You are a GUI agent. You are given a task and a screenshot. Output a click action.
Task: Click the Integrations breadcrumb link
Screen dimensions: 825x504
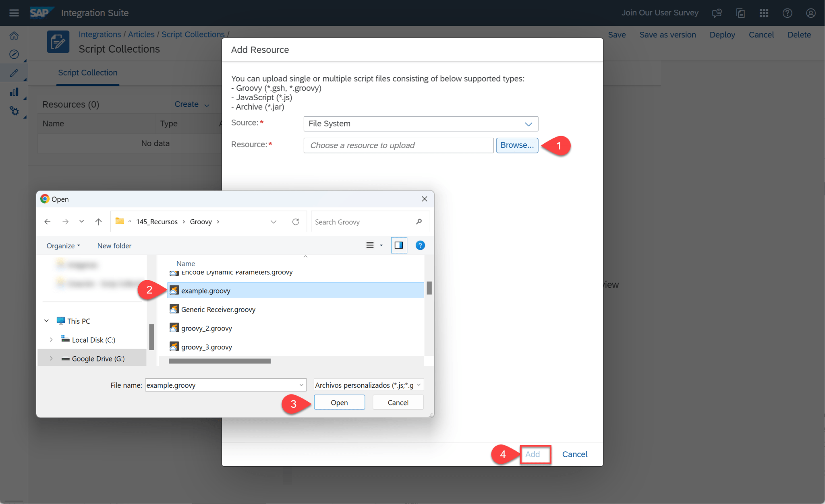99,34
